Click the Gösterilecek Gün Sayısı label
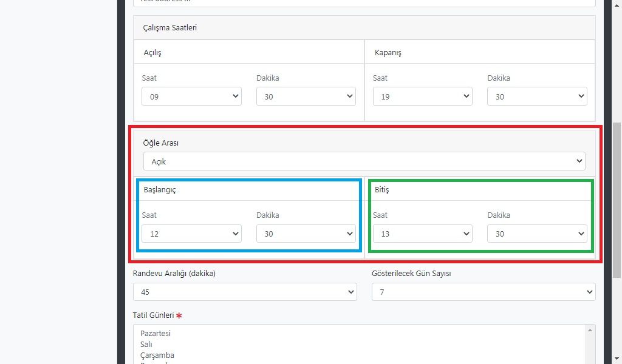Viewport: 622px width, 364px height. 411,273
